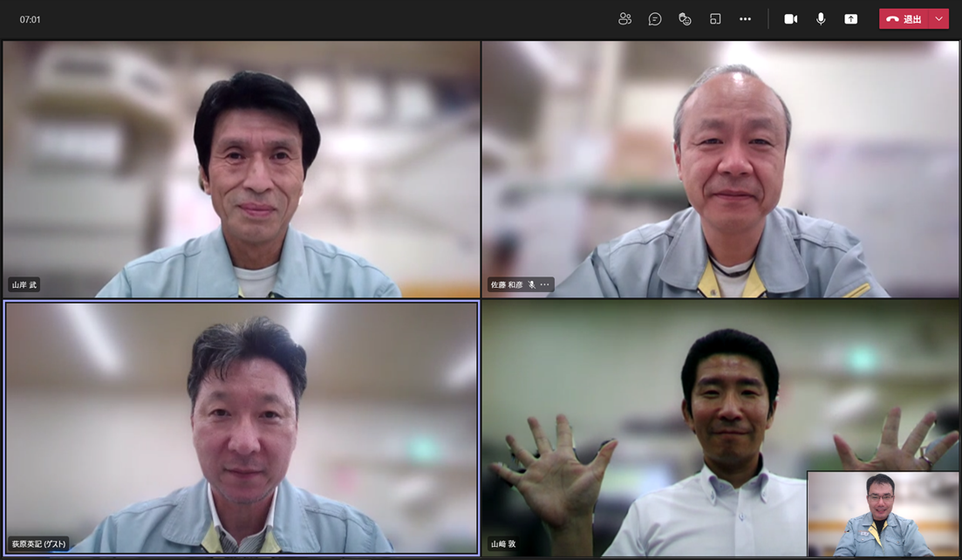Screen dimensions: 962x560
Task: Click the share content tray icon
Action: pos(850,19)
